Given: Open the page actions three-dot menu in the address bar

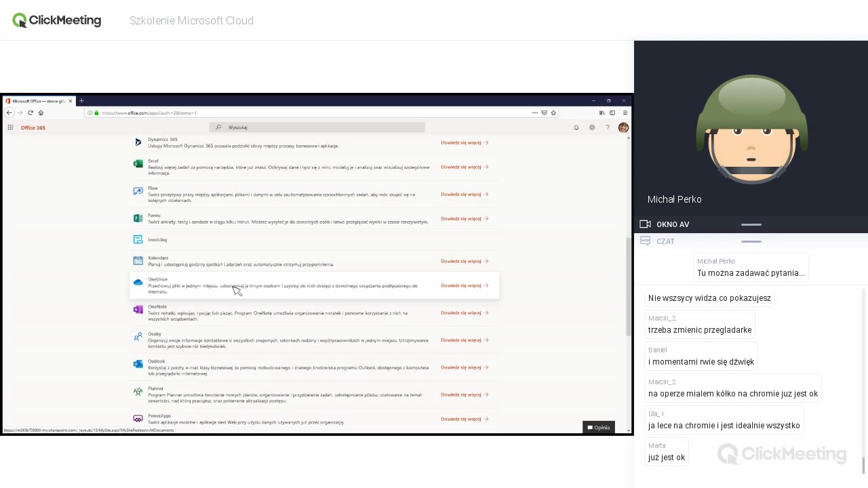Looking at the screenshot, I should (535, 113).
